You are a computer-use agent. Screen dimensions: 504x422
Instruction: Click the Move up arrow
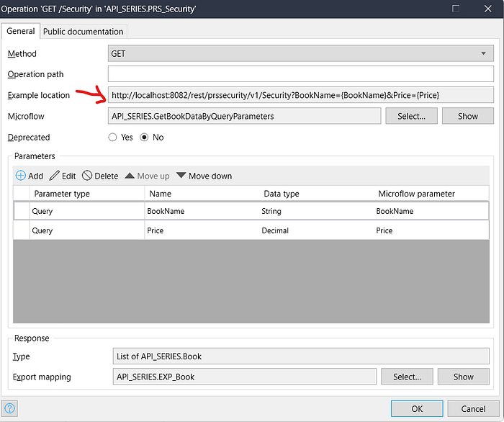pos(130,176)
